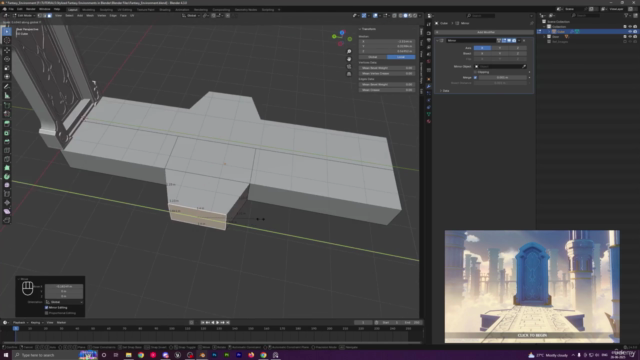Viewport: 640px width, 360px height.
Task: Open the Render properties tab
Action: click(429, 33)
